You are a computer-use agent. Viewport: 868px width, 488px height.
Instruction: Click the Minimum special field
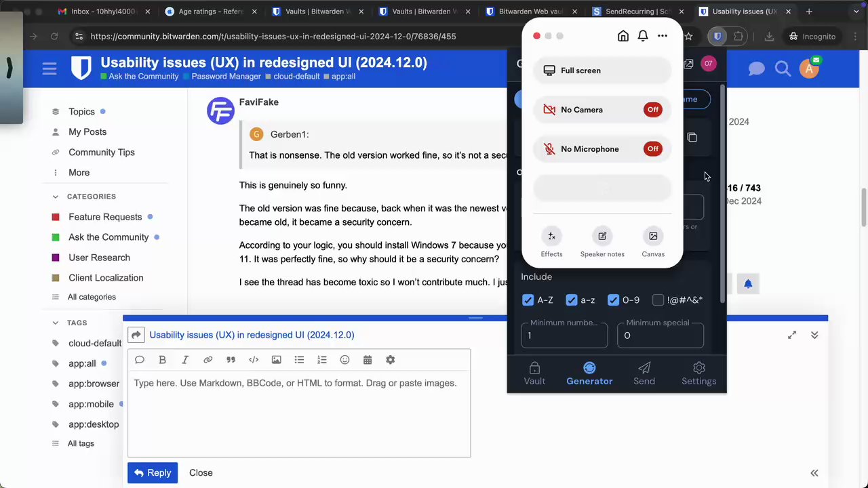pos(660,335)
